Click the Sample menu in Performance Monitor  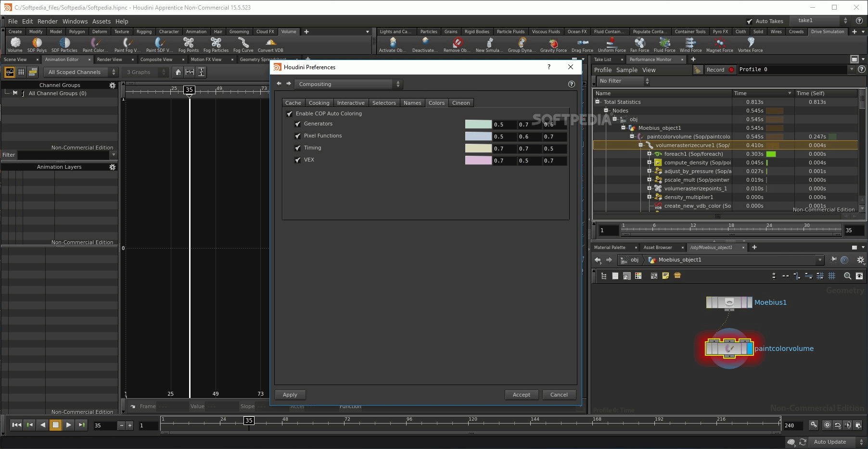pos(627,70)
